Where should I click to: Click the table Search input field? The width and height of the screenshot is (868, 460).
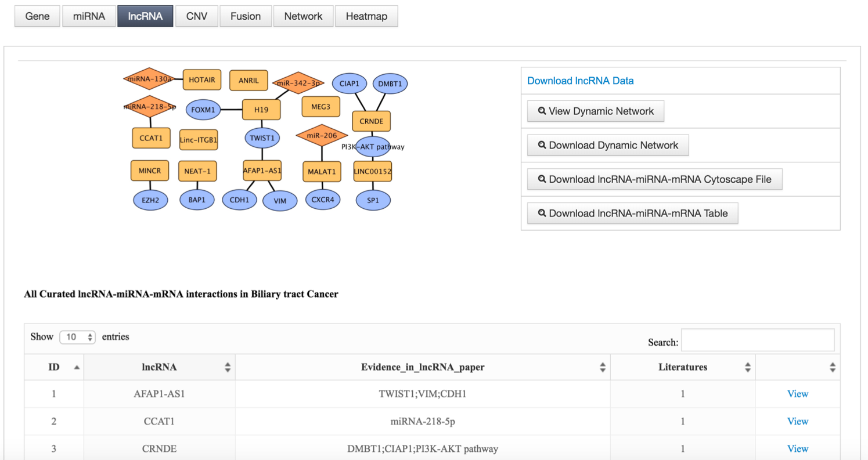tap(757, 340)
